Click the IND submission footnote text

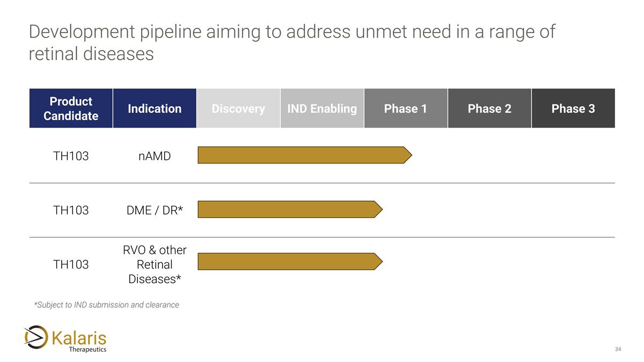coord(106,305)
